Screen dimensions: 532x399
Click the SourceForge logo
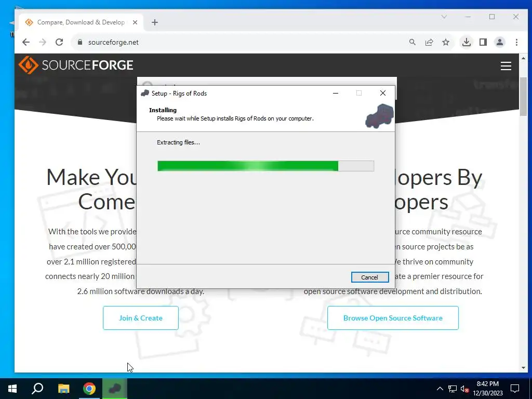(76, 65)
